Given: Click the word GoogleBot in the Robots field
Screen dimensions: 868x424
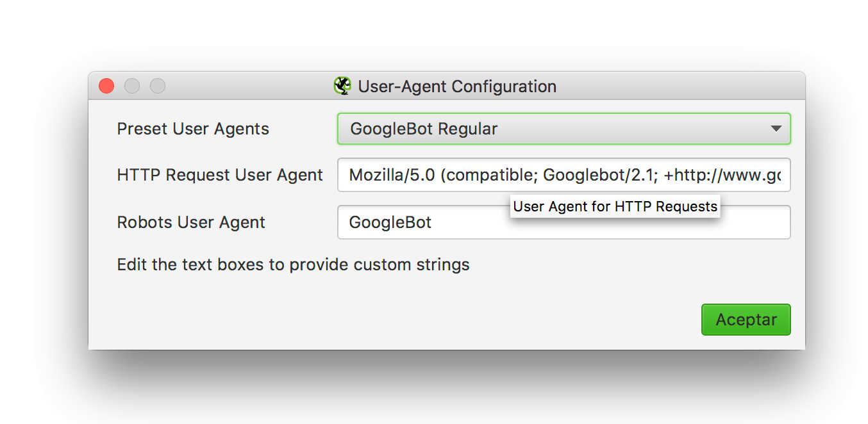Looking at the screenshot, I should [390, 222].
